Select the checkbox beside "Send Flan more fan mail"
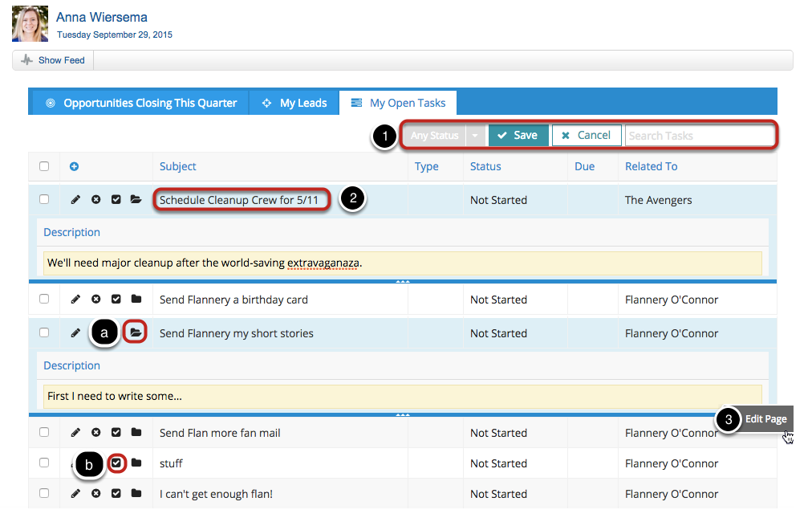The image size is (812, 526). click(x=44, y=432)
